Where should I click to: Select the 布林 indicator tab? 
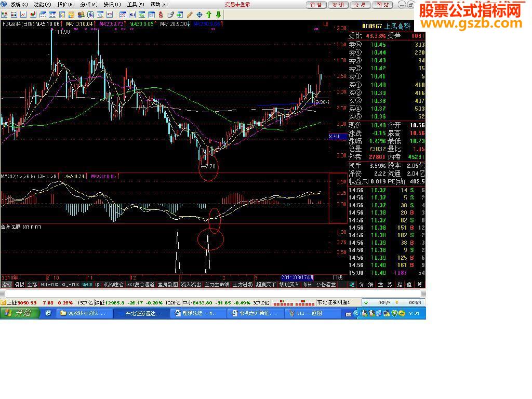308,285
